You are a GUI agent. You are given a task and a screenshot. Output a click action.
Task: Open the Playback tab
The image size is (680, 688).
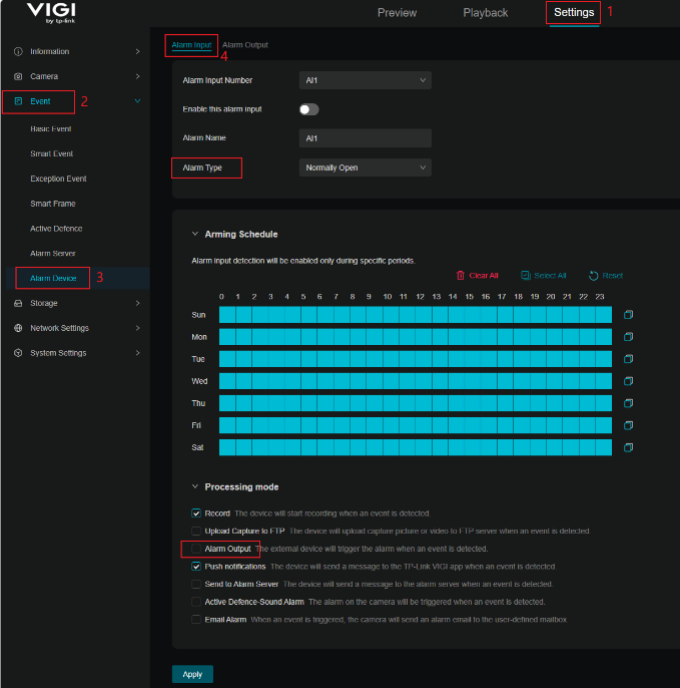pos(485,13)
